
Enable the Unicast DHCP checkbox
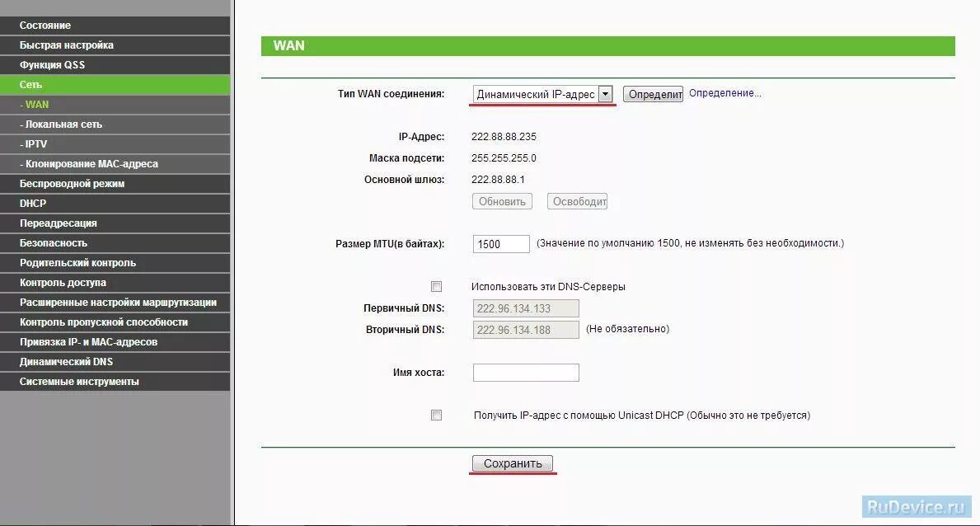(x=436, y=416)
